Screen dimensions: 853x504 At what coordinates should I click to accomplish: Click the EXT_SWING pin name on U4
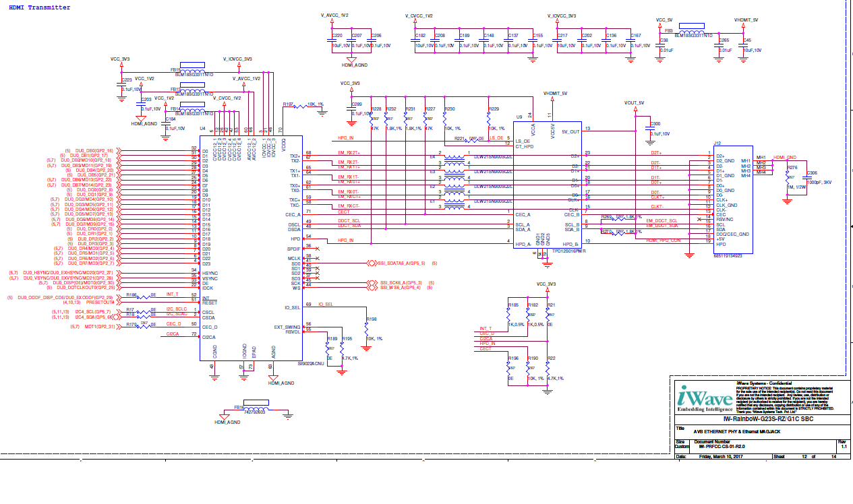pos(287,326)
